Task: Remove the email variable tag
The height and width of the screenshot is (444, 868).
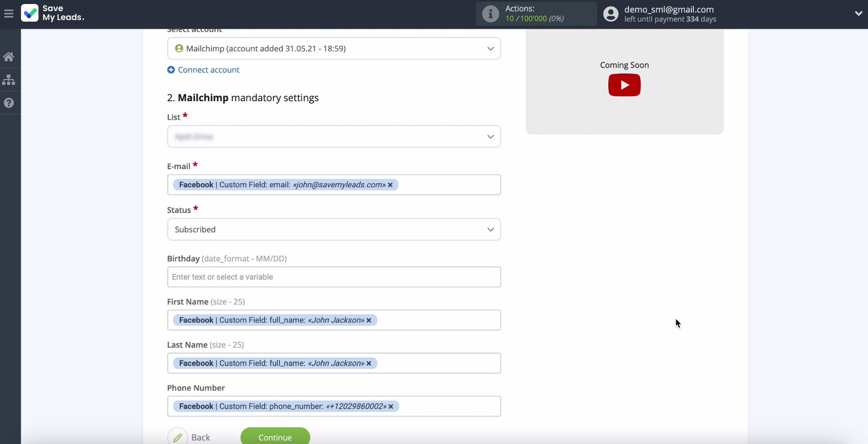Action: [x=390, y=185]
